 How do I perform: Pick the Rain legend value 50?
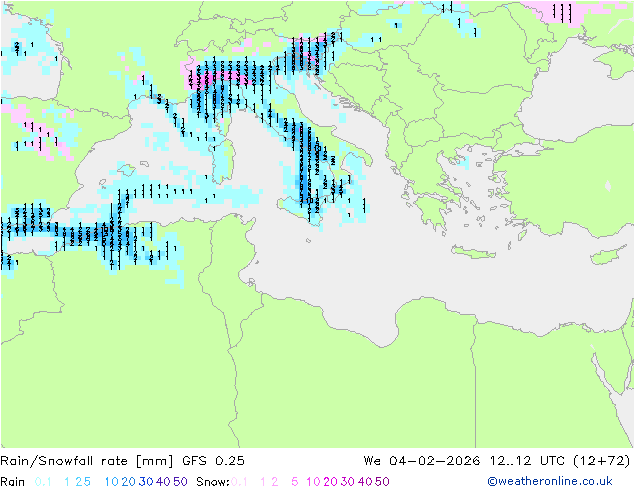click(180, 482)
